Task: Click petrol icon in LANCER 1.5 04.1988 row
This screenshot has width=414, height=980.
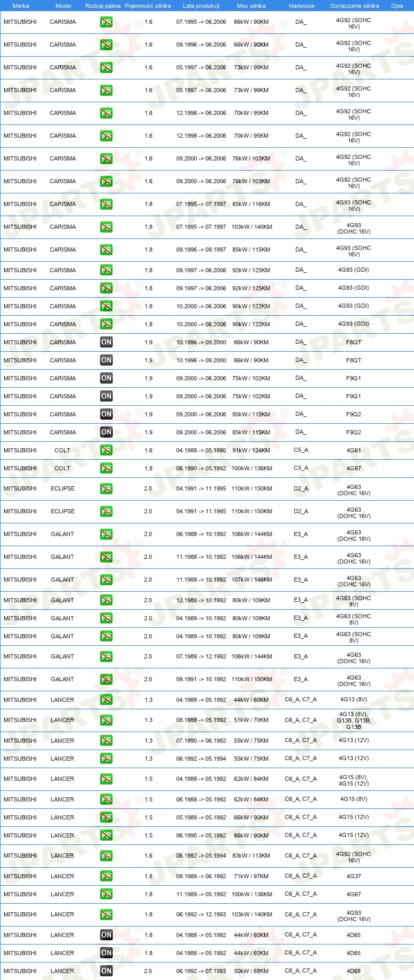Action: click(106, 779)
